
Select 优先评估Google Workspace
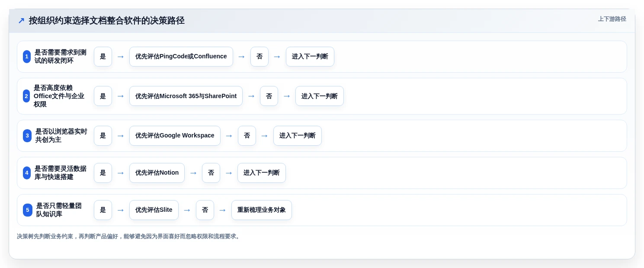point(175,136)
